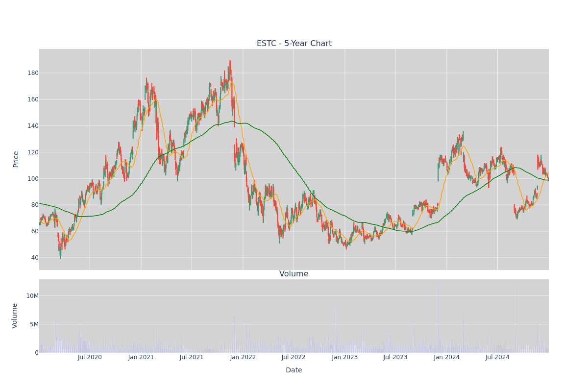Click the 'Jan 2022' date tick

[243, 357]
